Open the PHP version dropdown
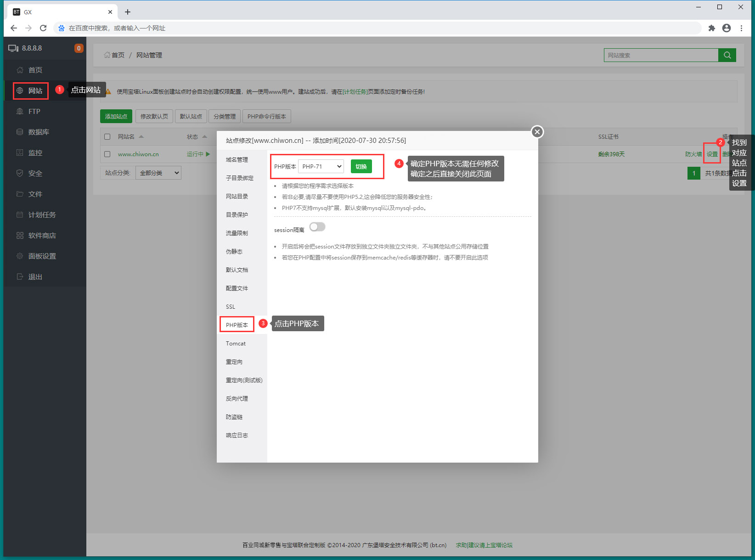The image size is (755, 560). [x=321, y=166]
